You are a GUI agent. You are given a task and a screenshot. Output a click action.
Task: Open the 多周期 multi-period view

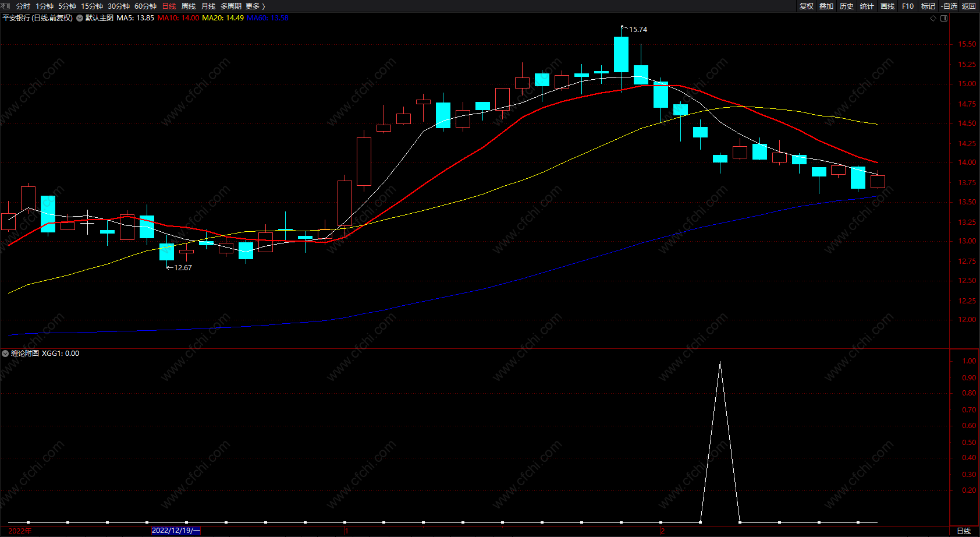230,6
